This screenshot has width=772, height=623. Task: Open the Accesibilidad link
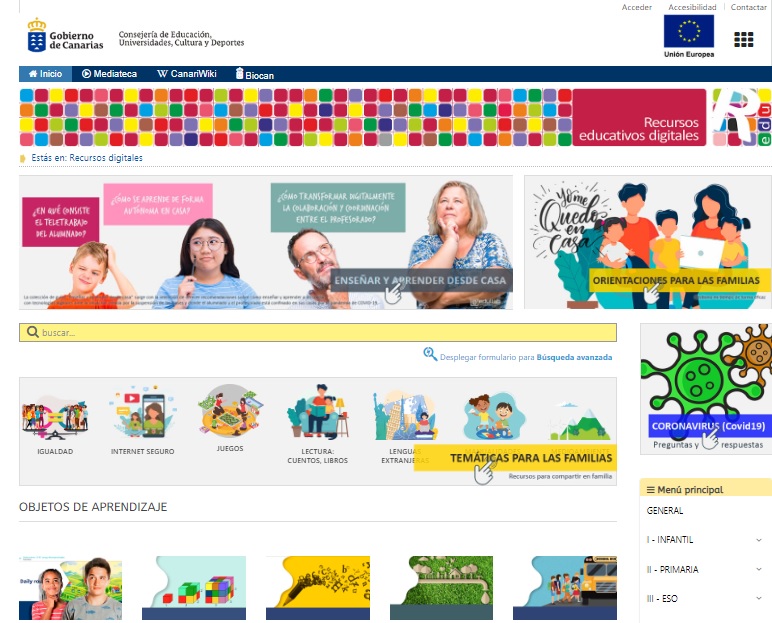point(692,7)
